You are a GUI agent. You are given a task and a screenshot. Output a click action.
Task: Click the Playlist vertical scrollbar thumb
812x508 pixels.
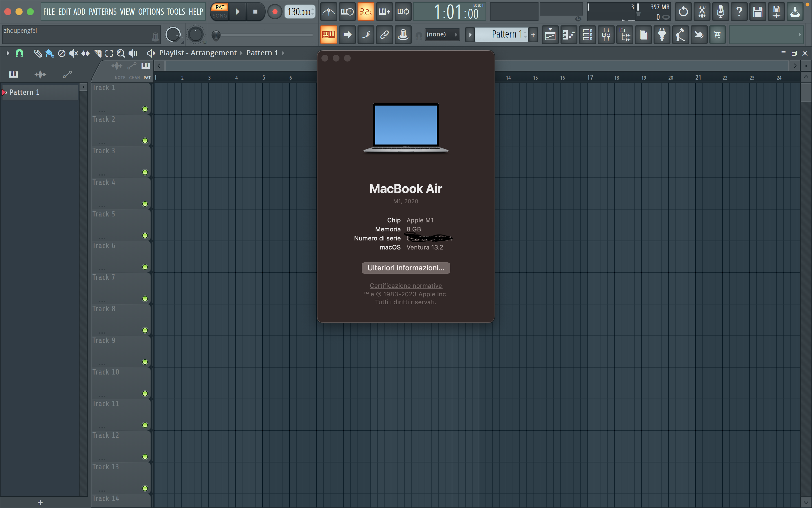point(806,92)
